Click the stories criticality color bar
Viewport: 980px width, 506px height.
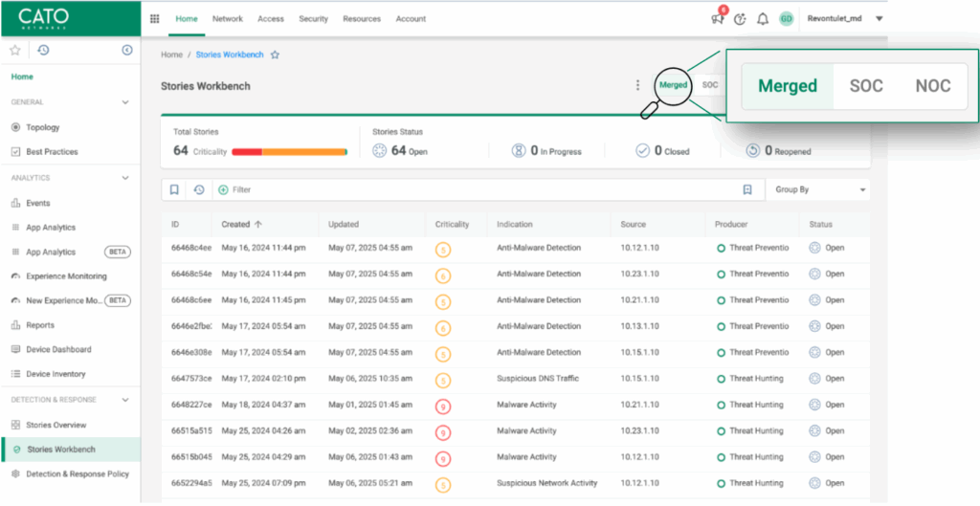click(x=289, y=151)
